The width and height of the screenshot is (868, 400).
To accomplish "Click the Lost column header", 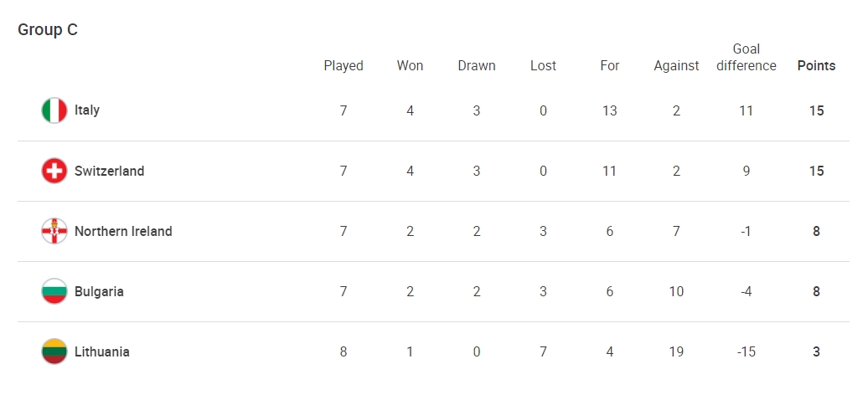I will coord(543,66).
